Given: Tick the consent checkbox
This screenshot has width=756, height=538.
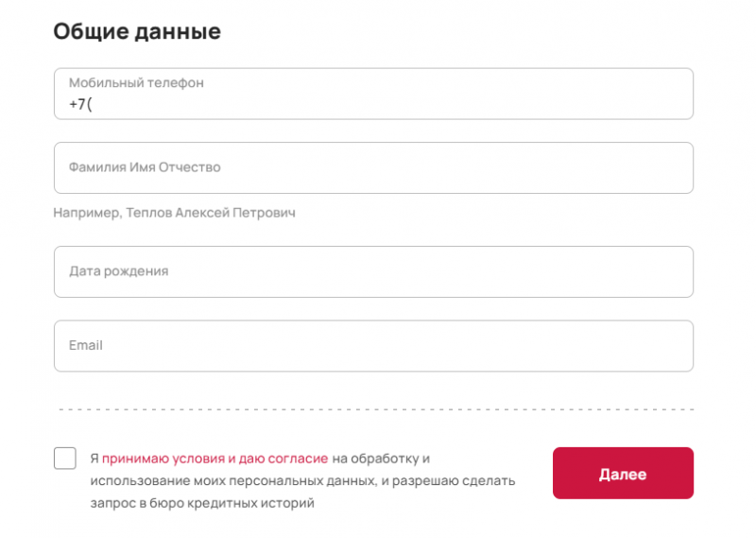Looking at the screenshot, I should click(x=65, y=459).
